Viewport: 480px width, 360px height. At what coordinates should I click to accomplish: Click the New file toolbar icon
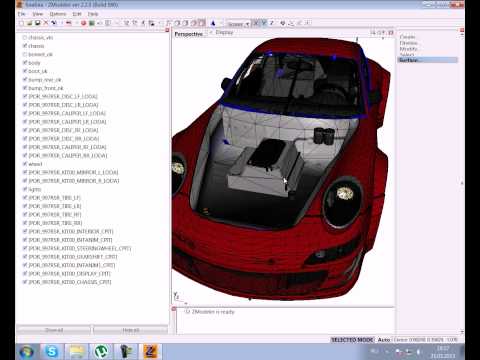[x=21, y=23]
